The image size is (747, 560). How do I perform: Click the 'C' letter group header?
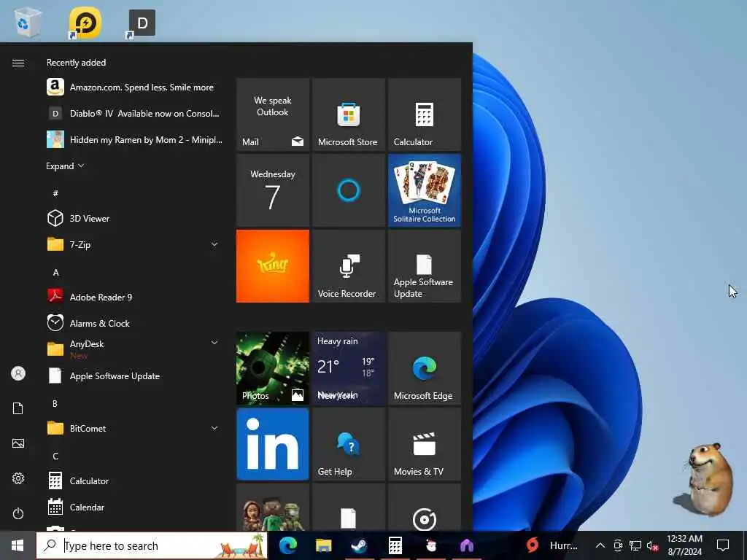(55, 456)
